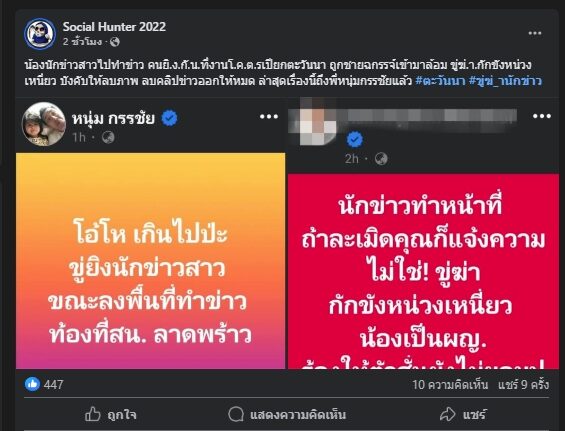Open the orange gradient post image
The width and height of the screenshot is (565, 431).
(x=151, y=261)
